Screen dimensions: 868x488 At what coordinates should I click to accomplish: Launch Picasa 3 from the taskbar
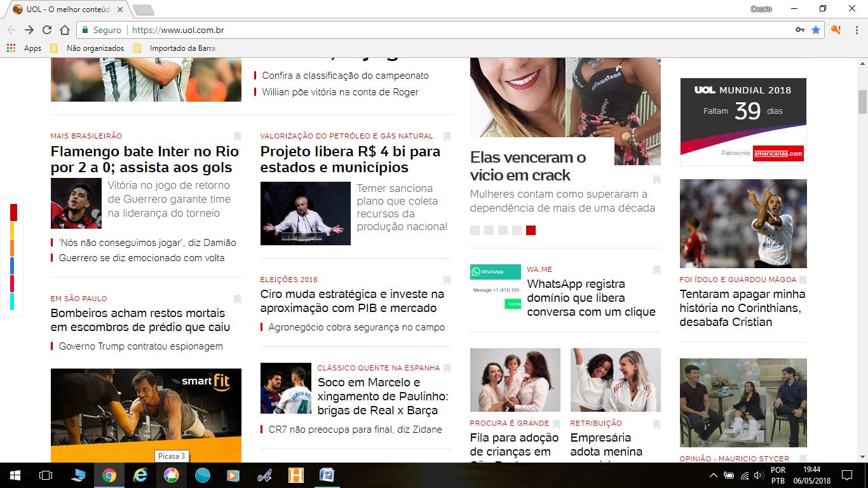coord(171,475)
